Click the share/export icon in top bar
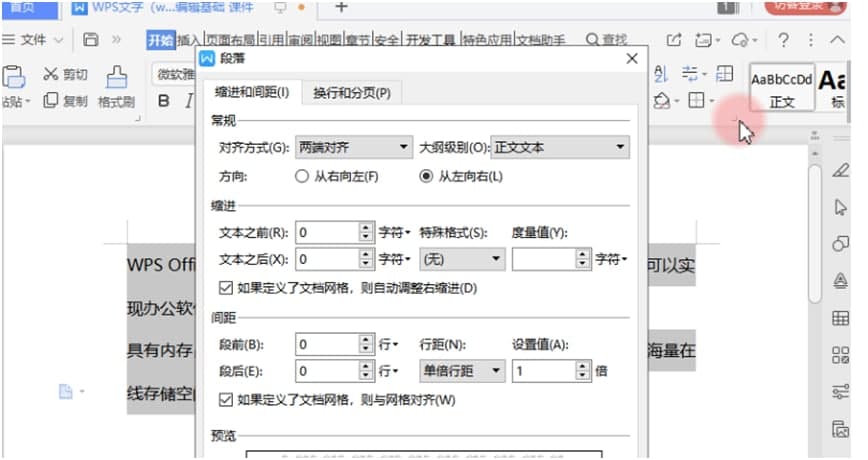The width and height of the screenshot is (868, 460). click(674, 40)
